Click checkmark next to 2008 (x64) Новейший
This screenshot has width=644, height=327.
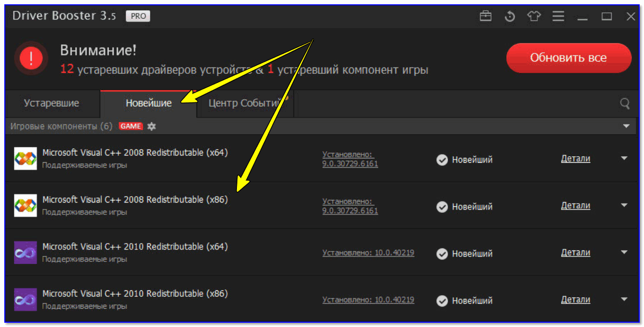point(442,160)
